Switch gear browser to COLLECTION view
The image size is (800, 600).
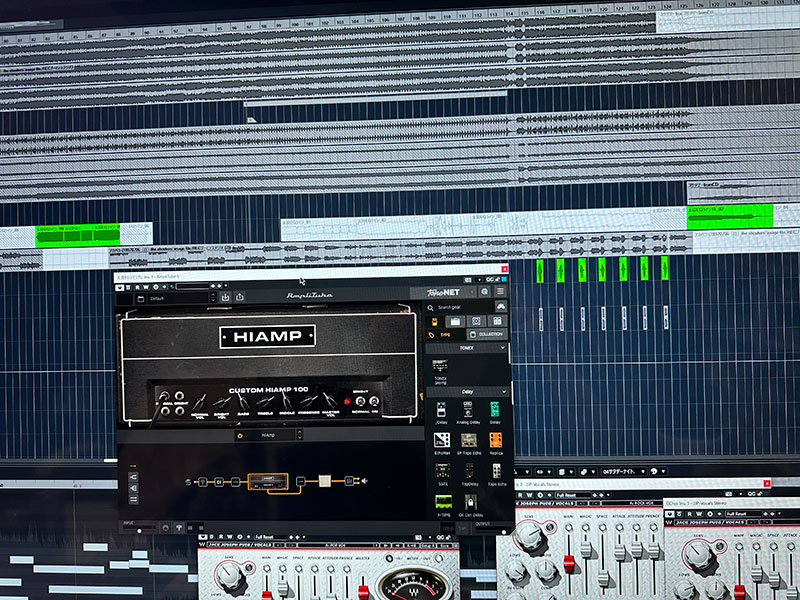point(486,334)
